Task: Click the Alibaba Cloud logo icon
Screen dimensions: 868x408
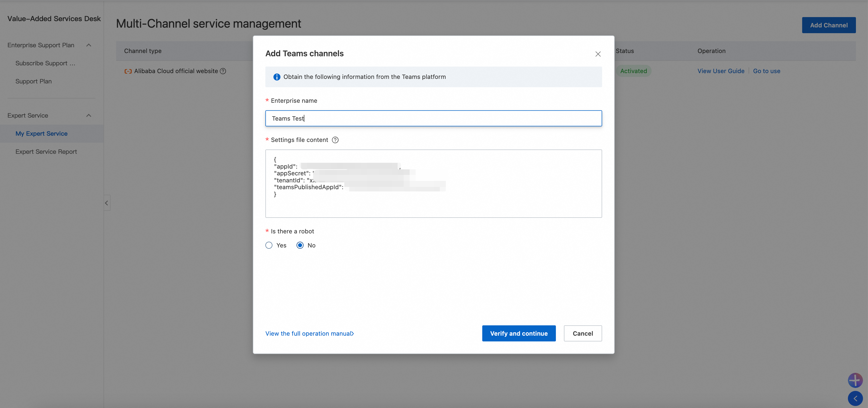Action: coord(128,71)
